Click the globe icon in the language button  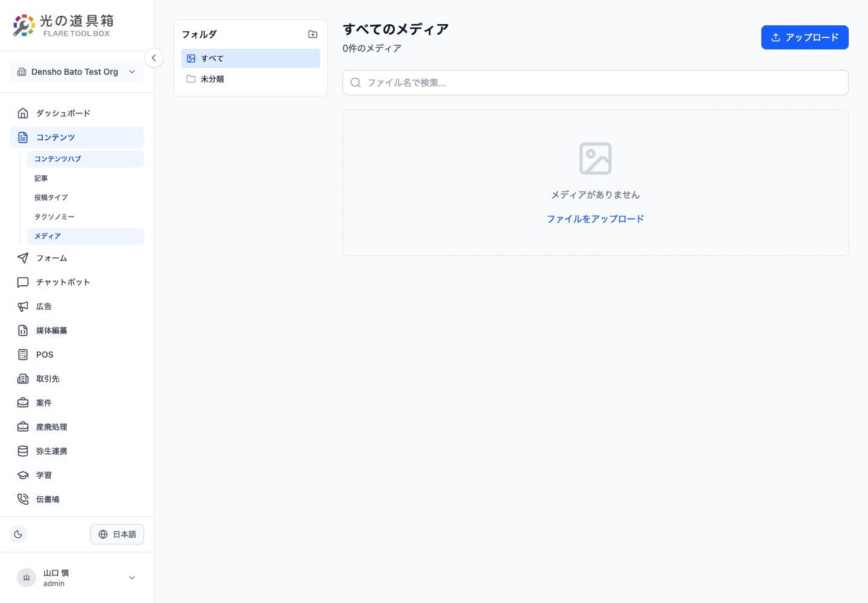103,534
